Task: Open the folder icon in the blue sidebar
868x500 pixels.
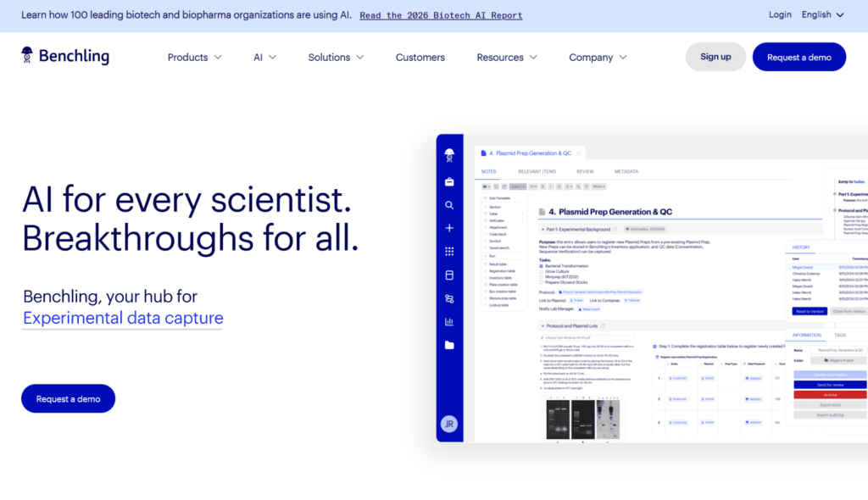Action: (449, 345)
